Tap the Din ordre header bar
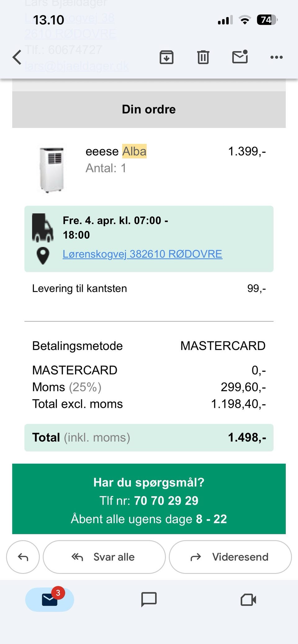 pos(149,109)
